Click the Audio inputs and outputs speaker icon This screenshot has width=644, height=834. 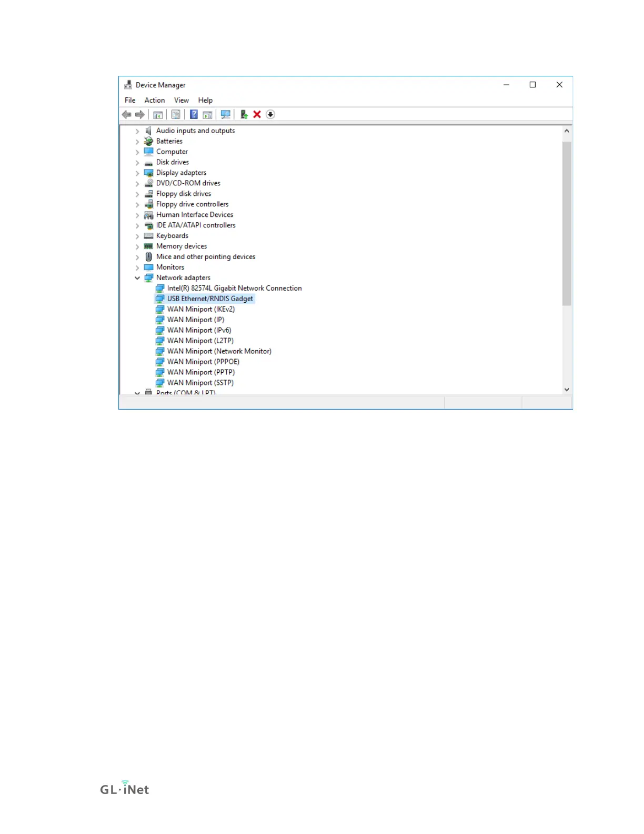149,131
